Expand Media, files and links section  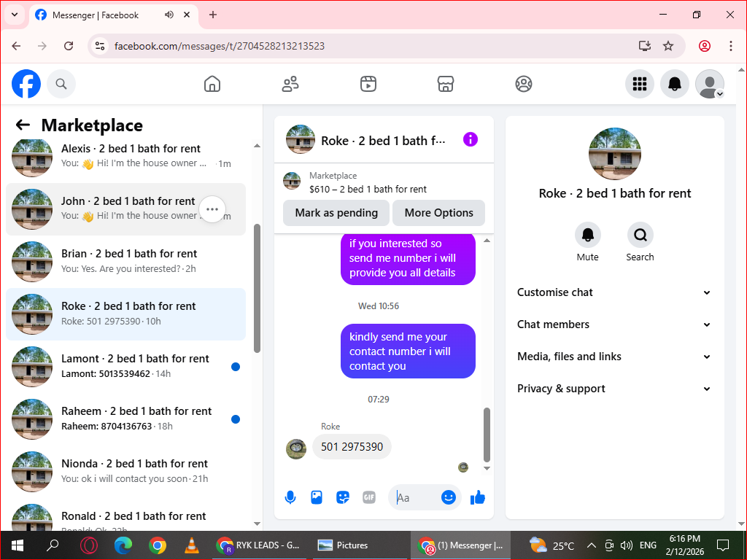tap(614, 357)
